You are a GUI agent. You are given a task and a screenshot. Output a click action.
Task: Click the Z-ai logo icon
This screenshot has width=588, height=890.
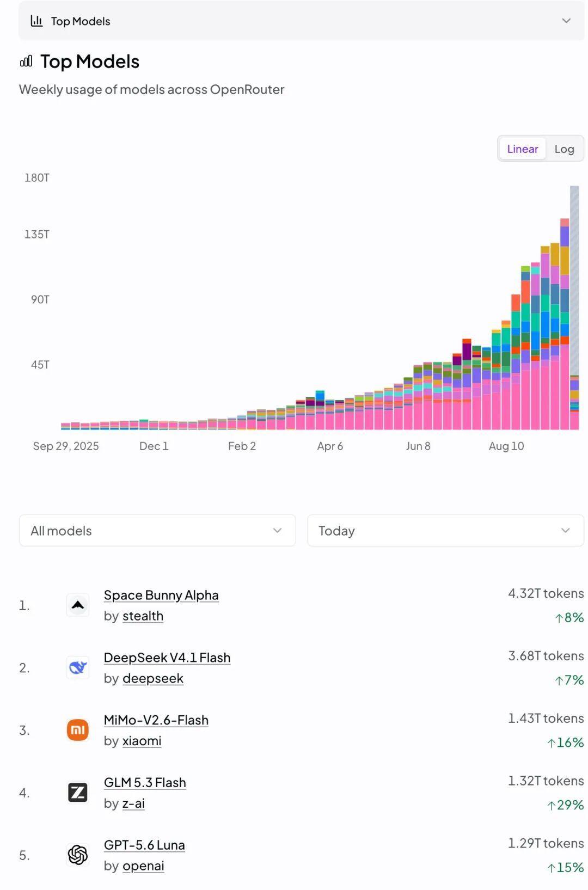pos(78,793)
